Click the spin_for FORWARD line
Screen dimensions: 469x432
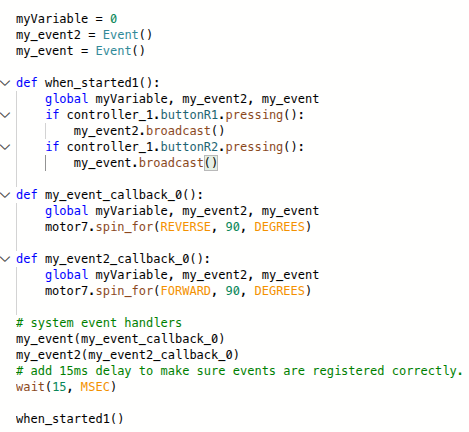tap(178, 291)
